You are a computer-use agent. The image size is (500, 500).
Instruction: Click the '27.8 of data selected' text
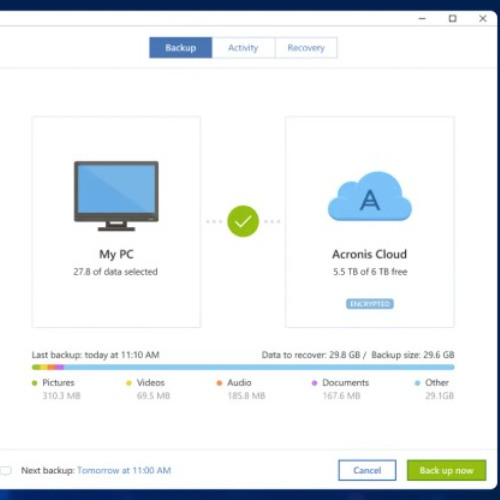click(x=115, y=272)
